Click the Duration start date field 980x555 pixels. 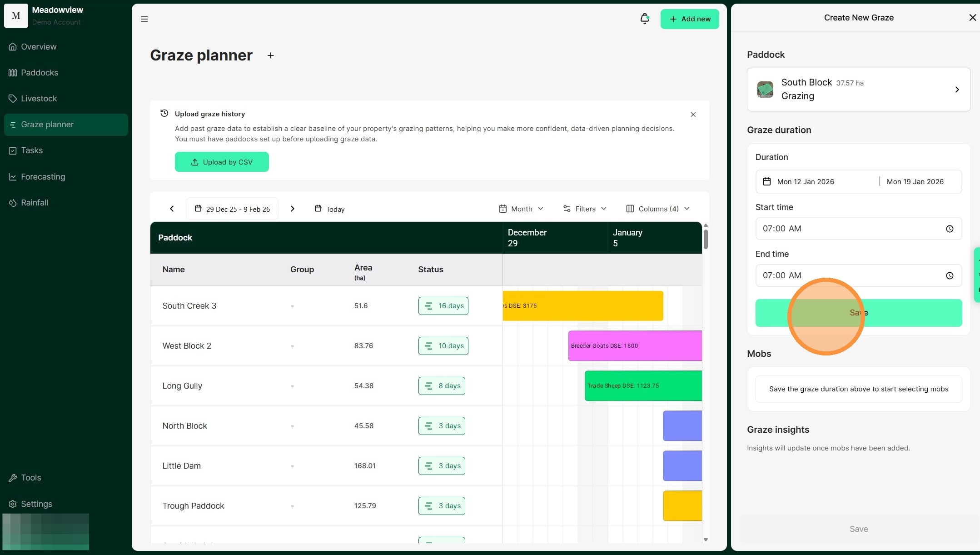[x=805, y=182]
